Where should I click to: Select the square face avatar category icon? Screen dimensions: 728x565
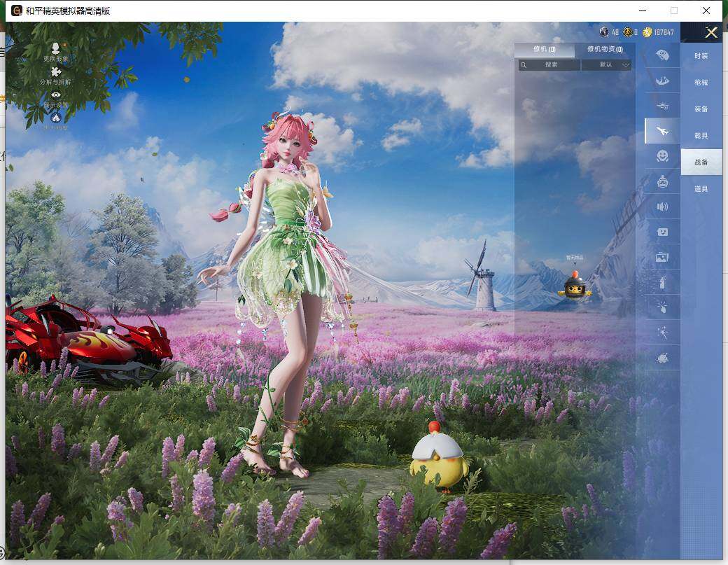pyautogui.click(x=662, y=232)
